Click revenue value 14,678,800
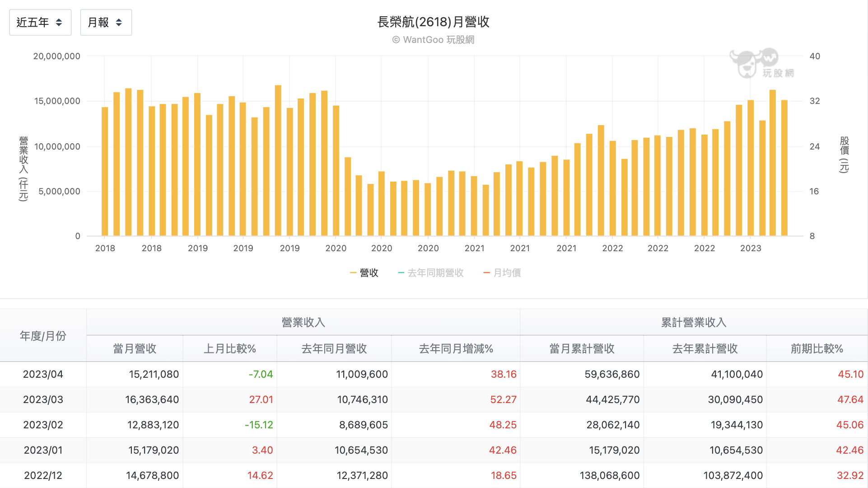Screen dimensions: 868x488 [153, 475]
